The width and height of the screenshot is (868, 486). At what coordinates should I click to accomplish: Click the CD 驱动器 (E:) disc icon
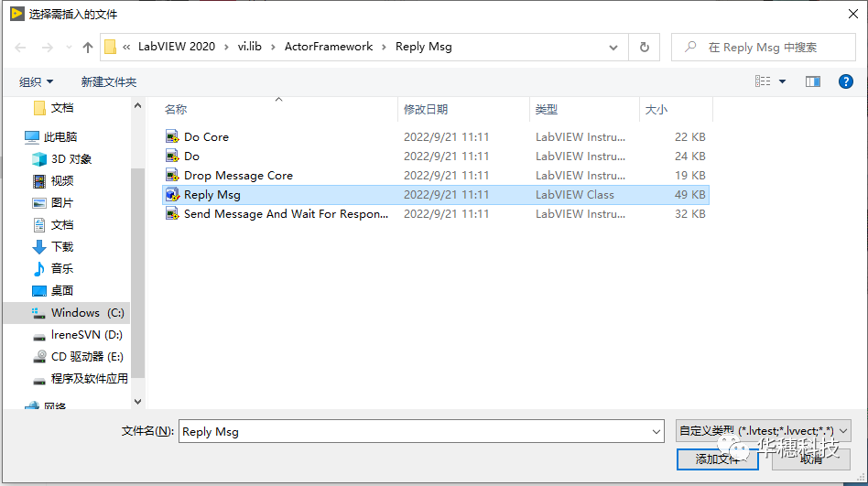point(38,357)
